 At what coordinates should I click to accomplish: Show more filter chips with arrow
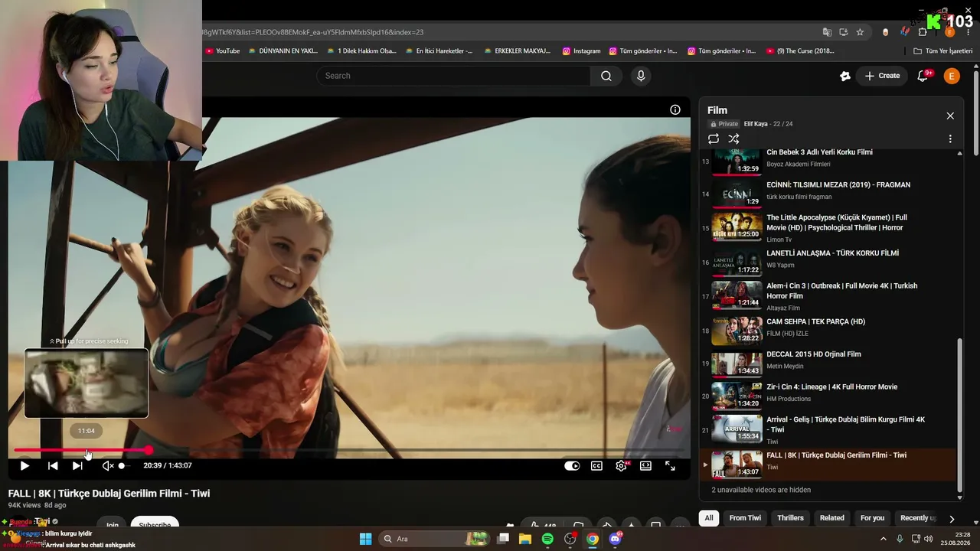952,518
